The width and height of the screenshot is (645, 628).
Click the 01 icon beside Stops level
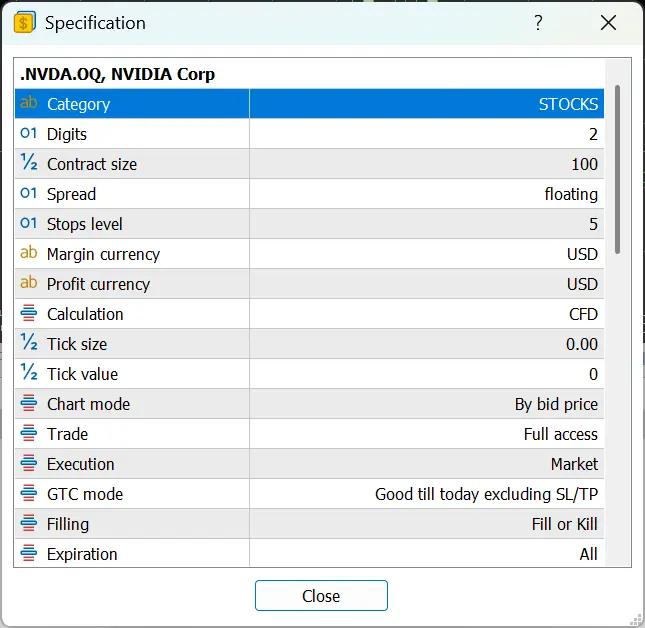pos(28,223)
